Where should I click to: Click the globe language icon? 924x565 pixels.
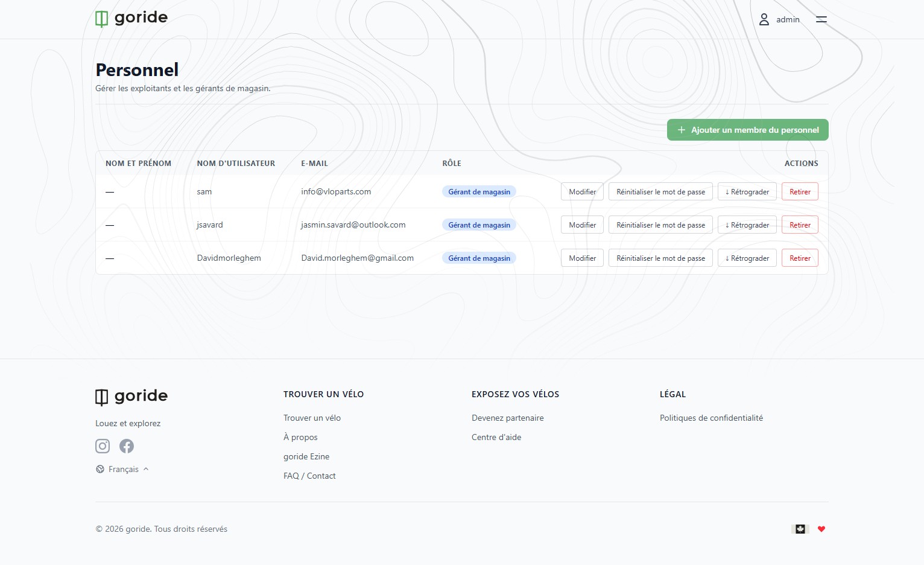click(100, 469)
